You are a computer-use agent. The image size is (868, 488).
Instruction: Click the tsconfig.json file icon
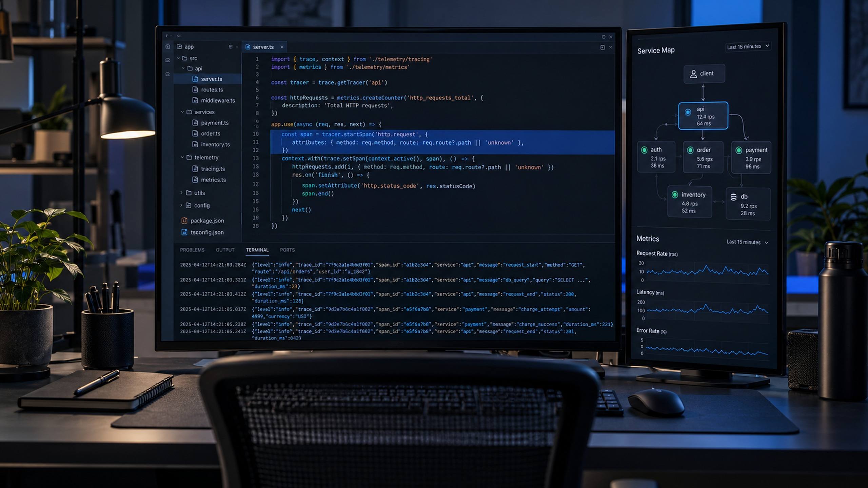tap(184, 232)
